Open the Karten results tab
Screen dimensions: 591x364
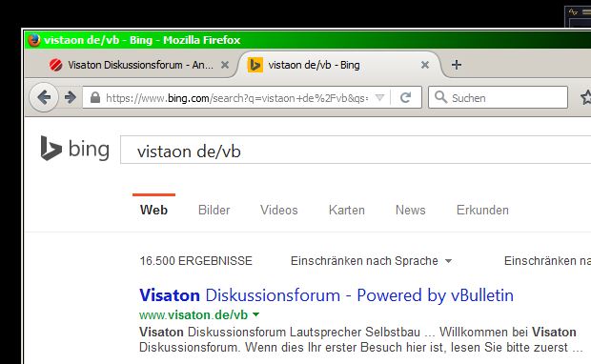347,210
